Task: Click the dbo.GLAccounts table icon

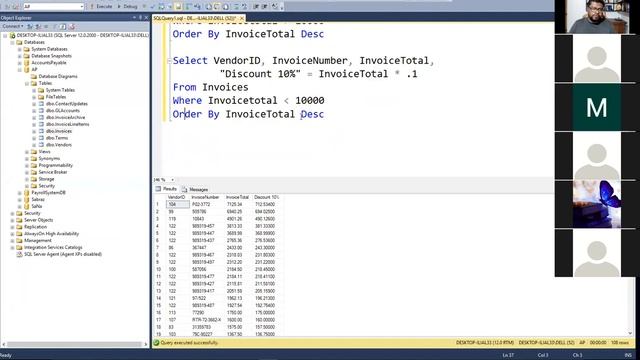Action: coord(41,111)
